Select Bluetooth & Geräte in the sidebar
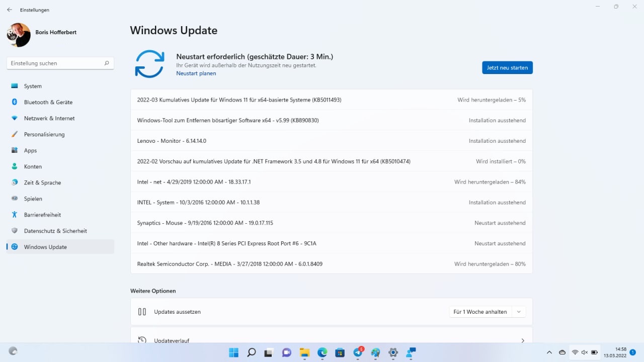 (x=48, y=102)
